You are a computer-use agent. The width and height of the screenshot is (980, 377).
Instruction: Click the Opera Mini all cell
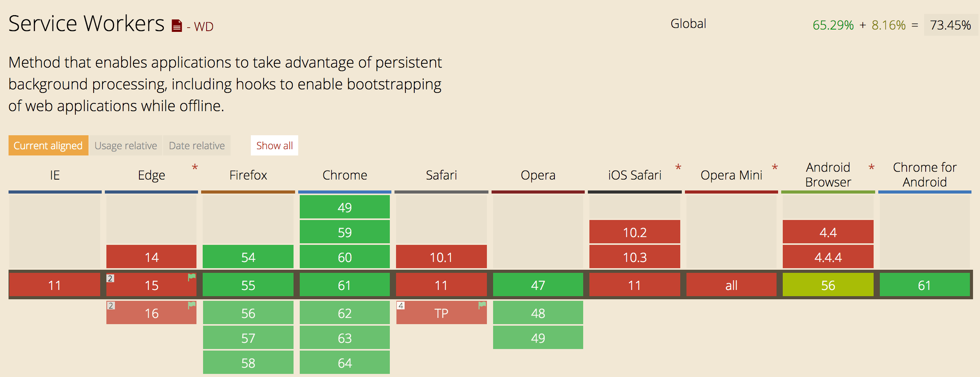731,285
